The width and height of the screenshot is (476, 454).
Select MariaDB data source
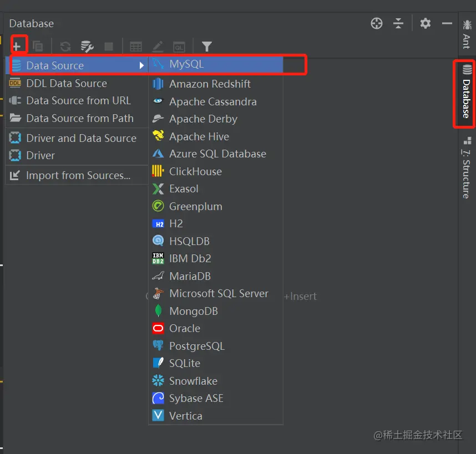click(216, 276)
